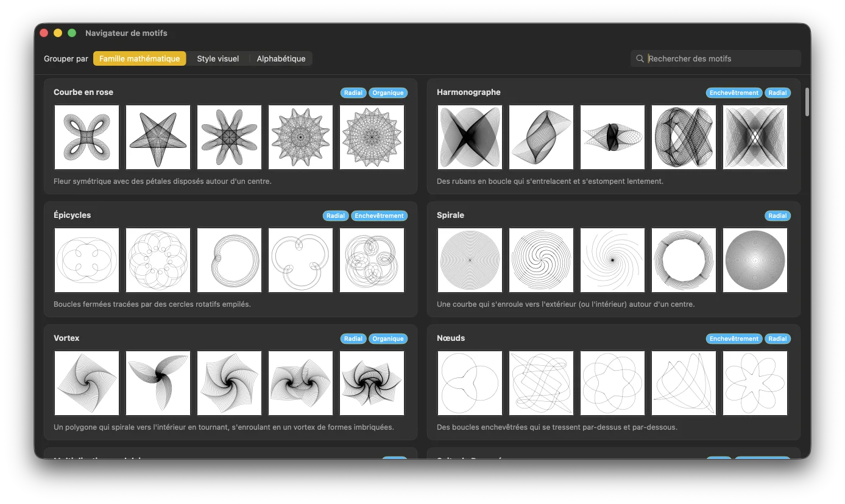Open the four-petal clover rose curve thumbnail
Viewport: 845px width, 504px height.
pos(87,138)
